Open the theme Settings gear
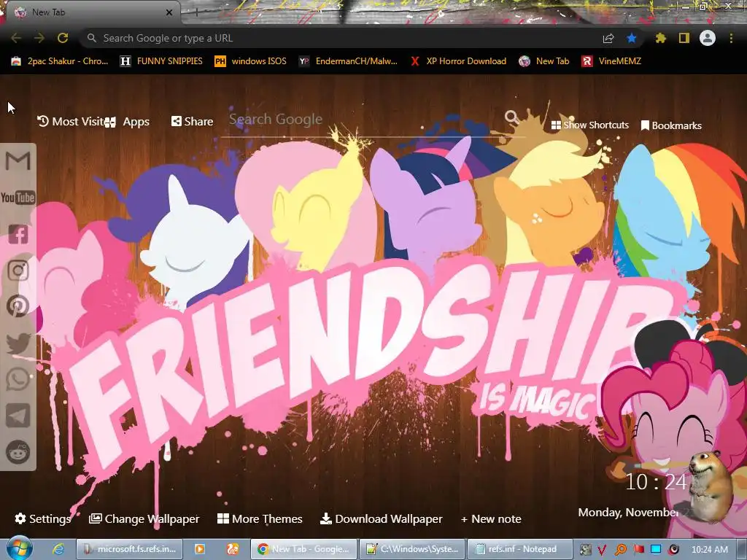This screenshot has width=747, height=560. pyautogui.click(x=42, y=518)
